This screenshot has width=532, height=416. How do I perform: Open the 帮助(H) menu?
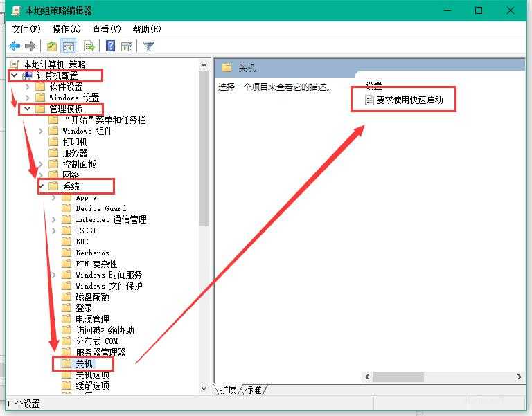point(147,29)
